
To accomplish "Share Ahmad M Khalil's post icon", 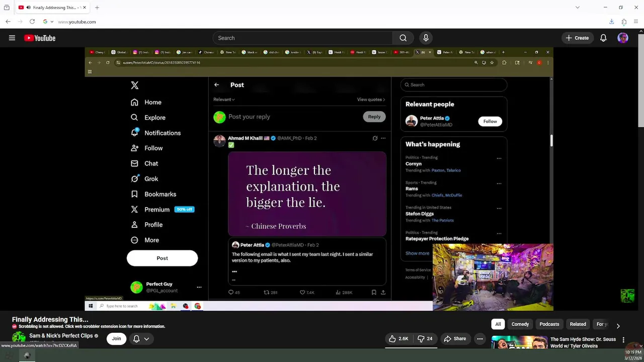I will [383, 292].
